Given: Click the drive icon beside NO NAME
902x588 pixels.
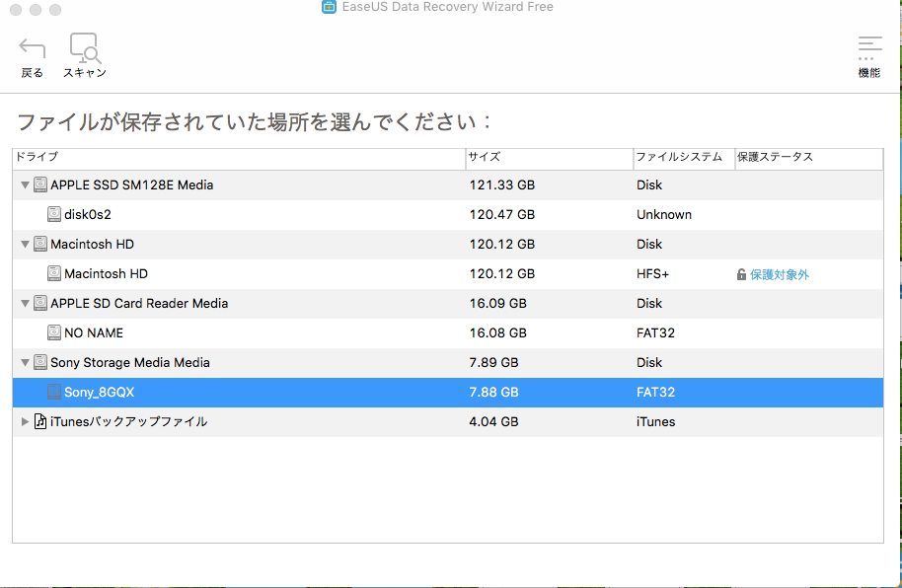Looking at the screenshot, I should coord(54,333).
